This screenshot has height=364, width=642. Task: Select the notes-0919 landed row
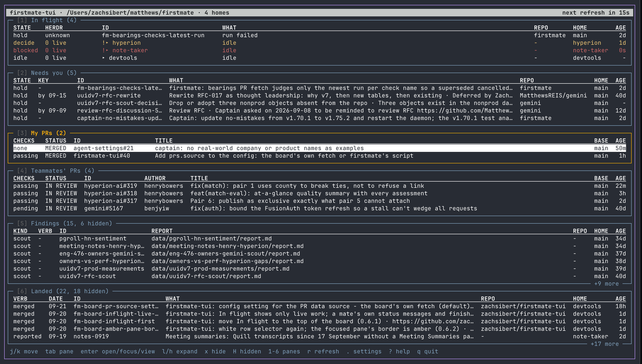[x=319, y=336]
